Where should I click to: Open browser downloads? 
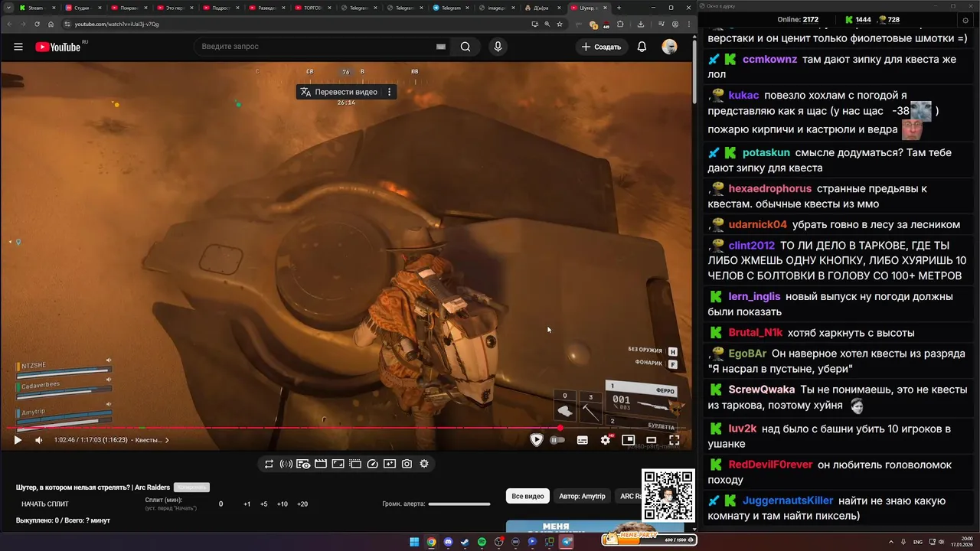[641, 24]
